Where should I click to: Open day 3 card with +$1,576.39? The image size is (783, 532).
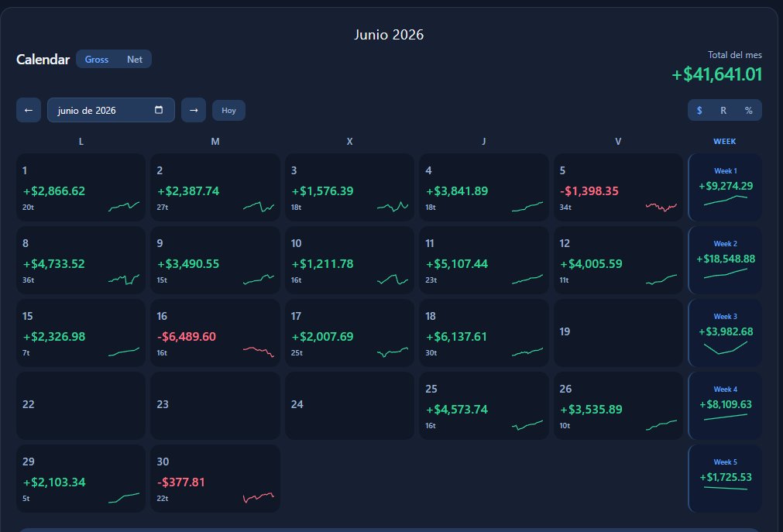click(x=349, y=187)
